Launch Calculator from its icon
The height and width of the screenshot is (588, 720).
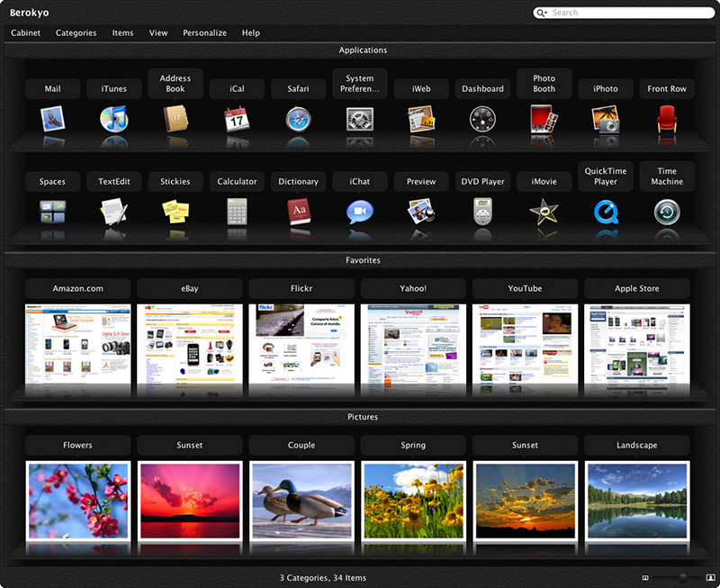pos(237,212)
